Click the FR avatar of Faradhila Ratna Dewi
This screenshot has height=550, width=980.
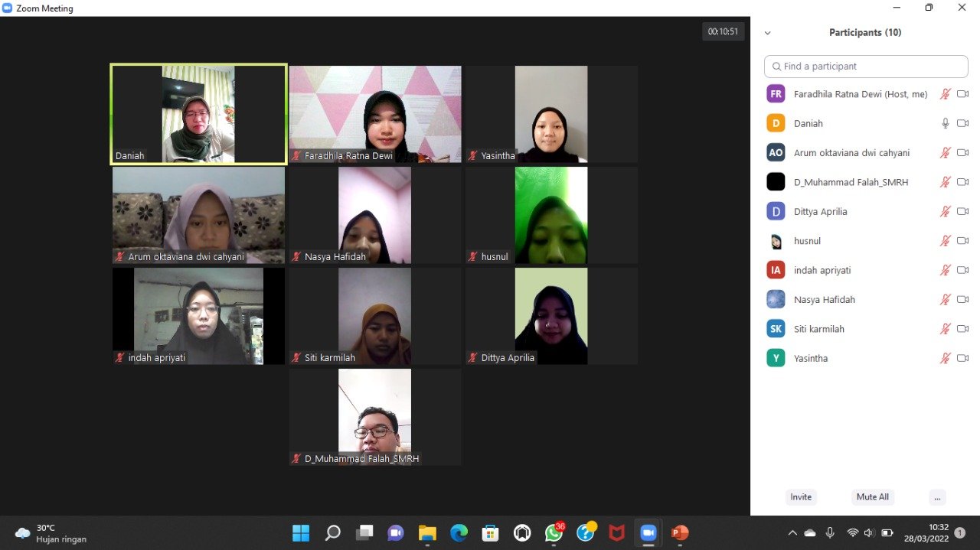click(776, 94)
